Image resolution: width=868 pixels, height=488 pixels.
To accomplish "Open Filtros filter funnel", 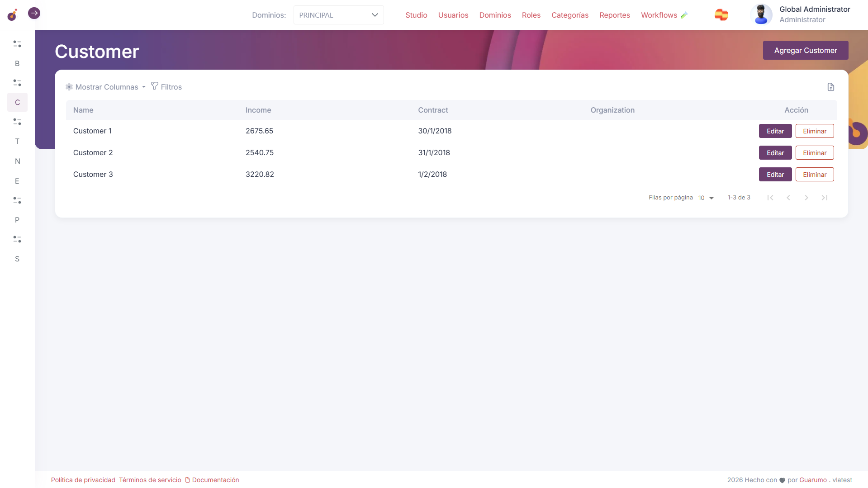I will 166,87.
